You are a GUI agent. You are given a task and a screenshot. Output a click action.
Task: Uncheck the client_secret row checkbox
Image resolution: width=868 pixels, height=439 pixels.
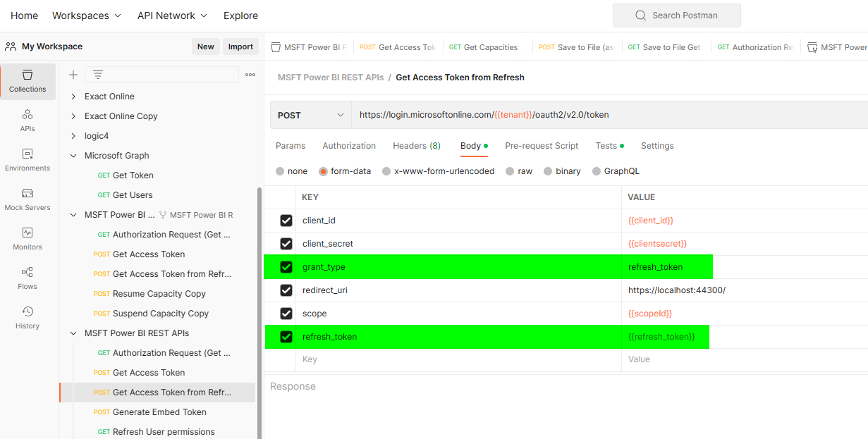coord(286,244)
